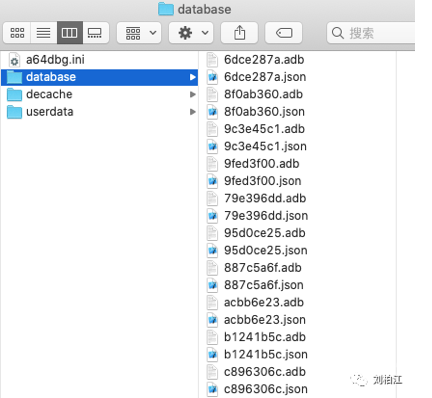432x398 pixels.
Task: Switch Finder to icon view
Action: click(x=17, y=33)
